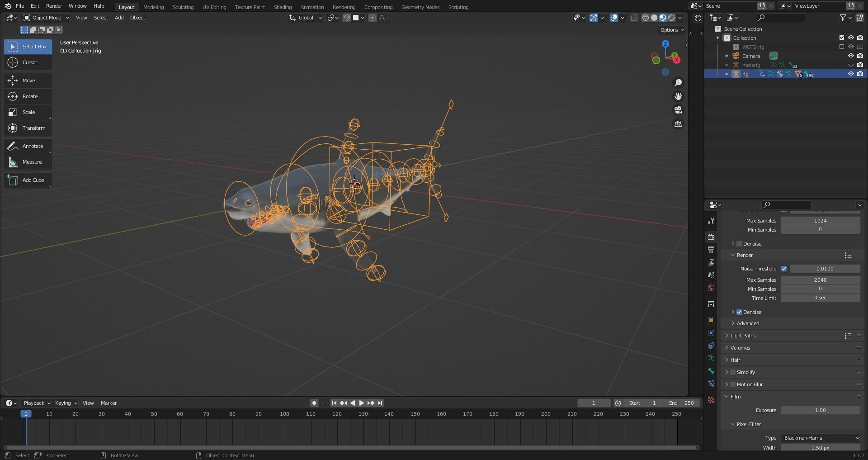Click the auto keying record button

coord(314,403)
